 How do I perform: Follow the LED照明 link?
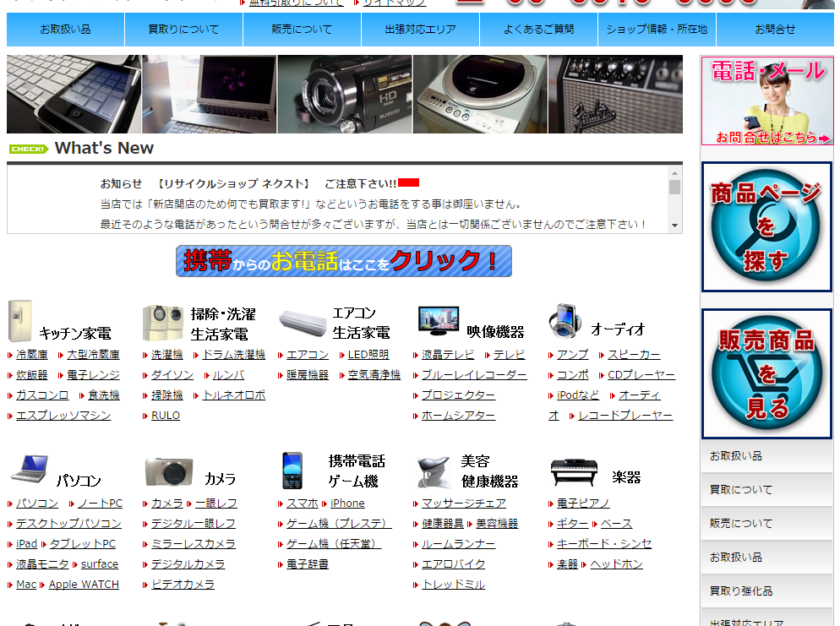tap(368, 355)
